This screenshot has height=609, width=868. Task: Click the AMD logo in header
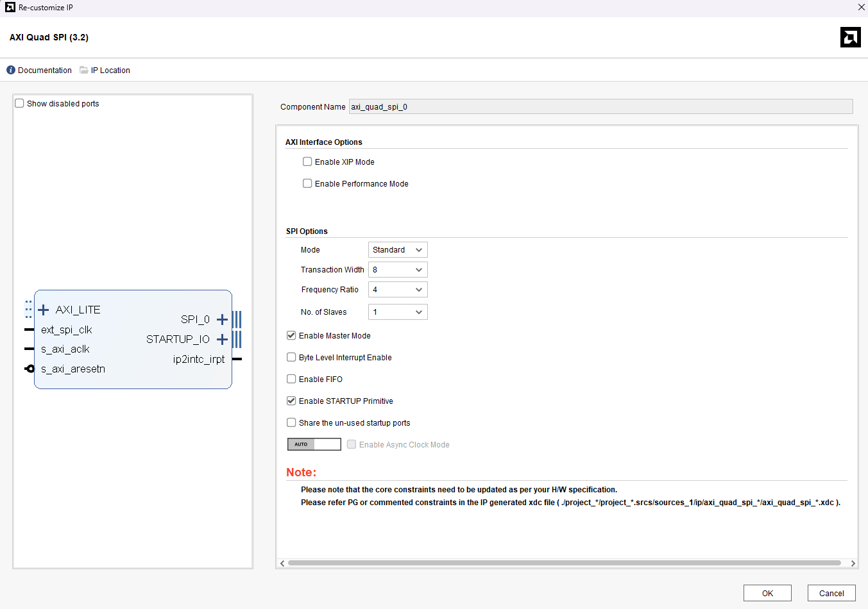[850, 37]
